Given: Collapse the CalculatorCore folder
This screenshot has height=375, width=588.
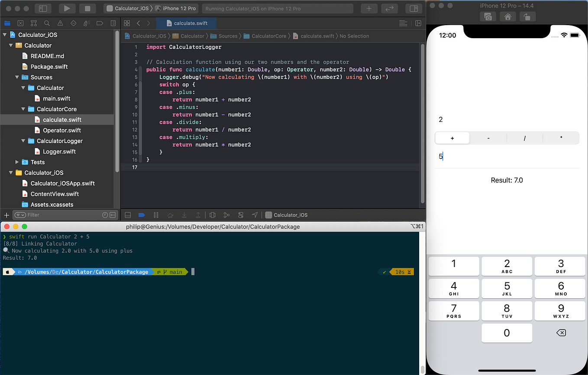Looking at the screenshot, I should point(23,109).
